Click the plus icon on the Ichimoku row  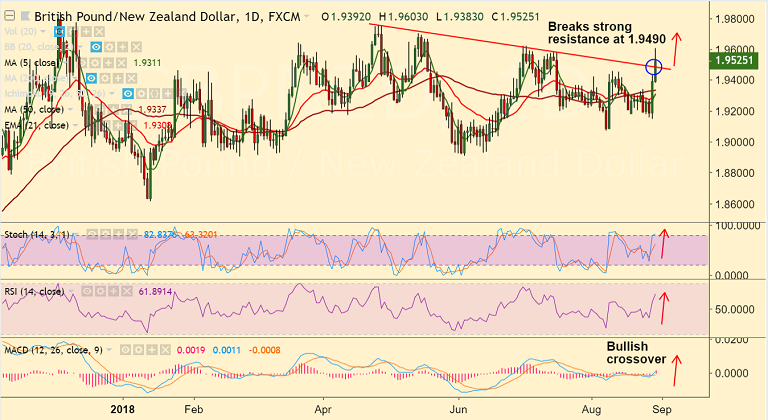coord(168,94)
